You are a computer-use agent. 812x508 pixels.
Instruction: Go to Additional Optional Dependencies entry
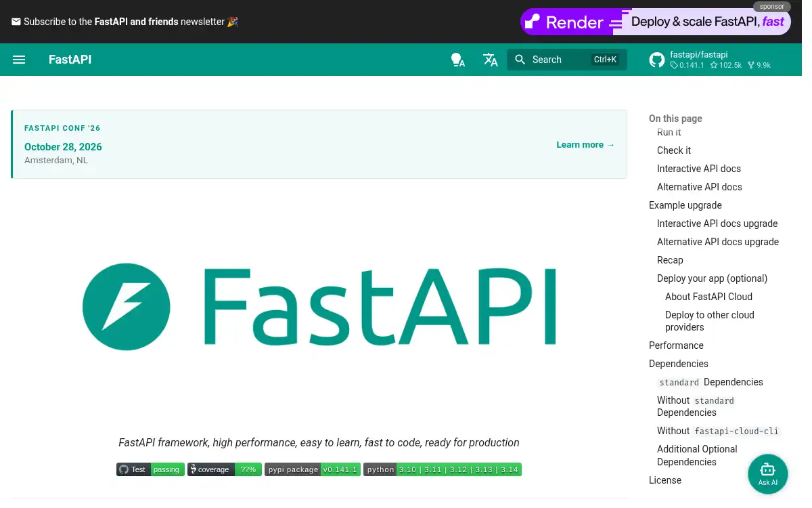[x=697, y=455]
